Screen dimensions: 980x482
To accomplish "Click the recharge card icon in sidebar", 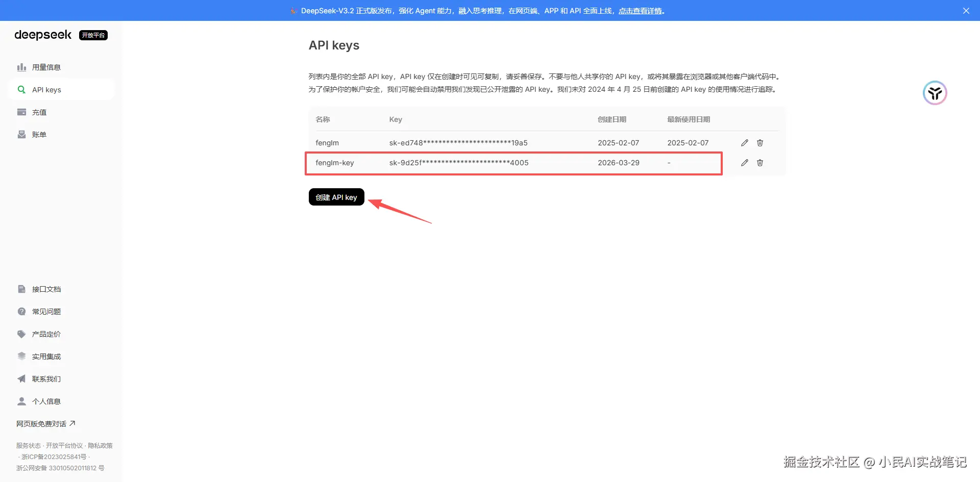I will [x=21, y=112].
